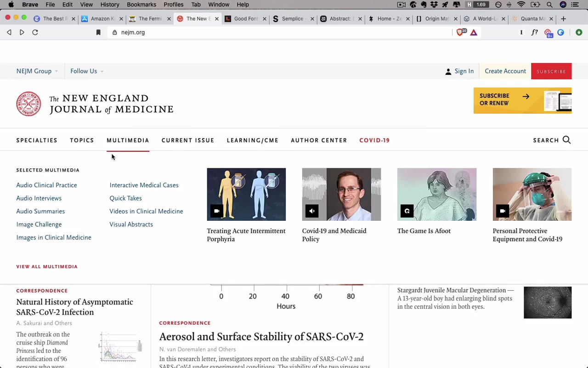Open the Learning/CME menu

pos(252,140)
